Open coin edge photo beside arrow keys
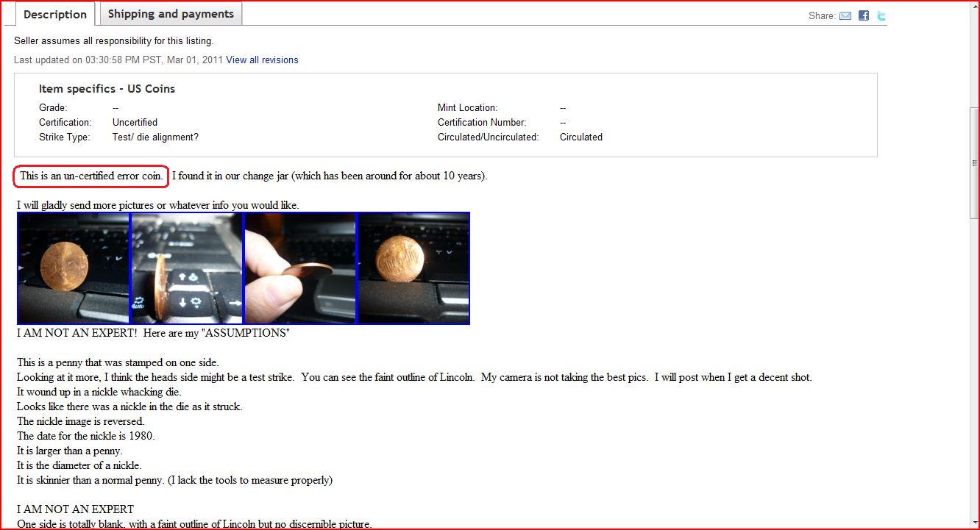 point(187,268)
